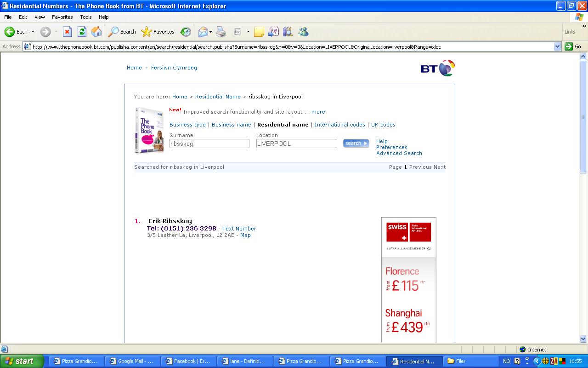Click the Previous page link
588x368 pixels.
point(420,167)
